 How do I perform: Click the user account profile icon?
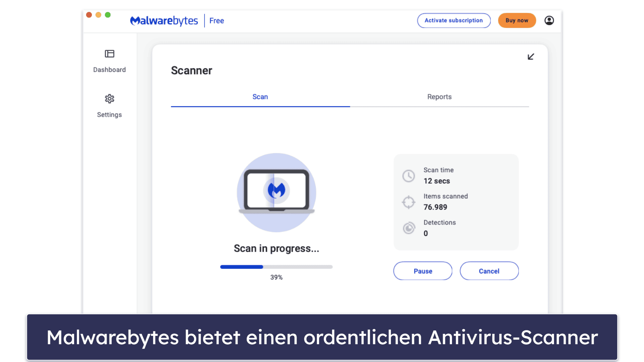(549, 20)
